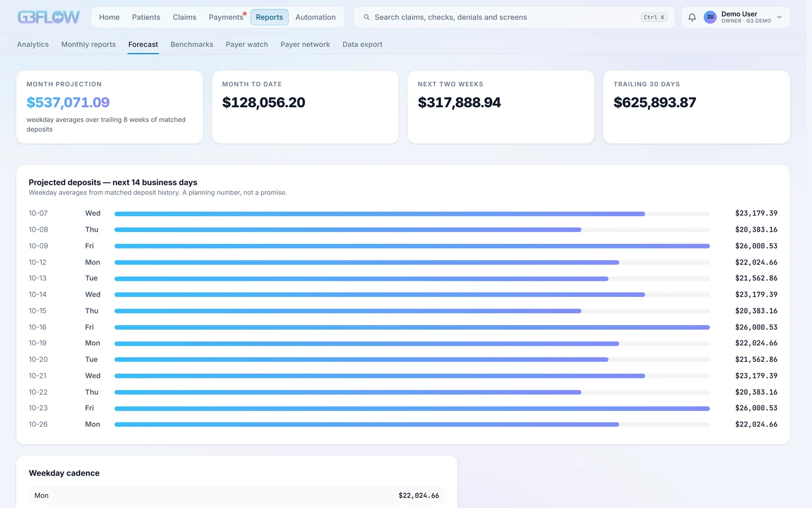The image size is (812, 508).
Task: Click the 10-21 date label
Action: [38, 376]
